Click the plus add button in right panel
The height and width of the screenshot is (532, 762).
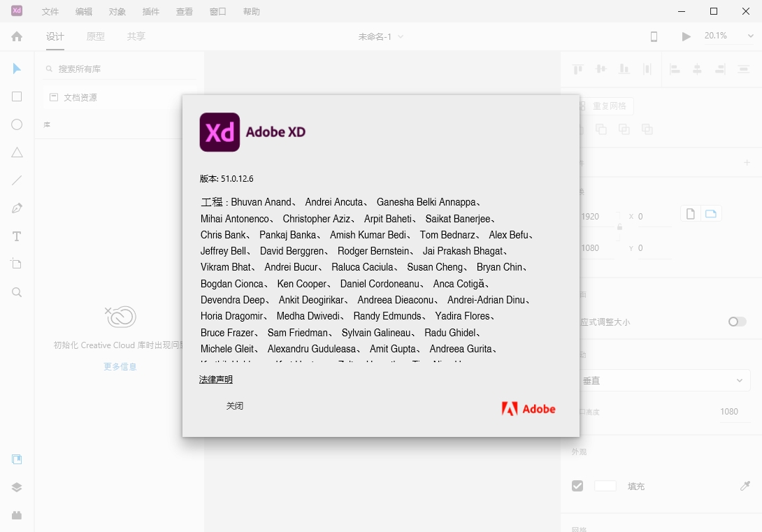click(x=747, y=163)
